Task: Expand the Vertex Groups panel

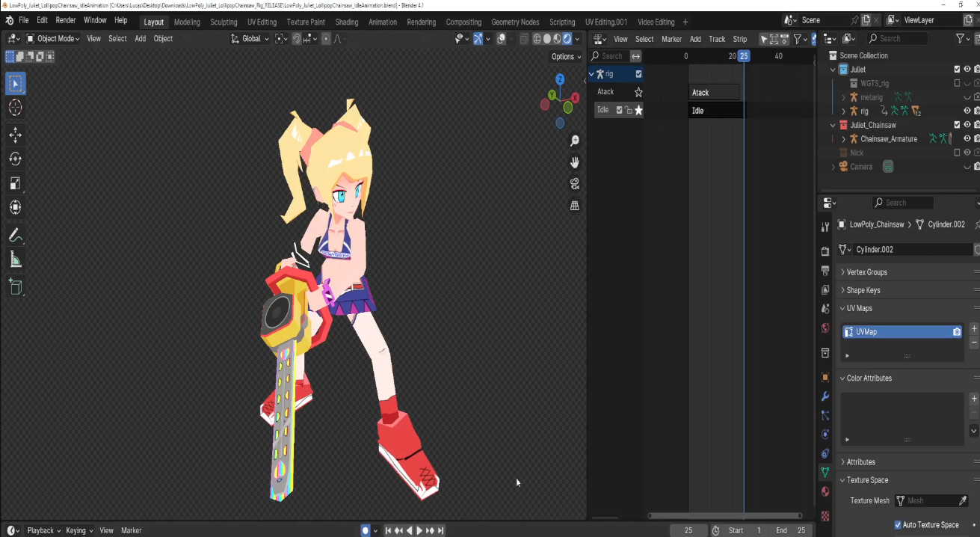Action: tap(866, 272)
